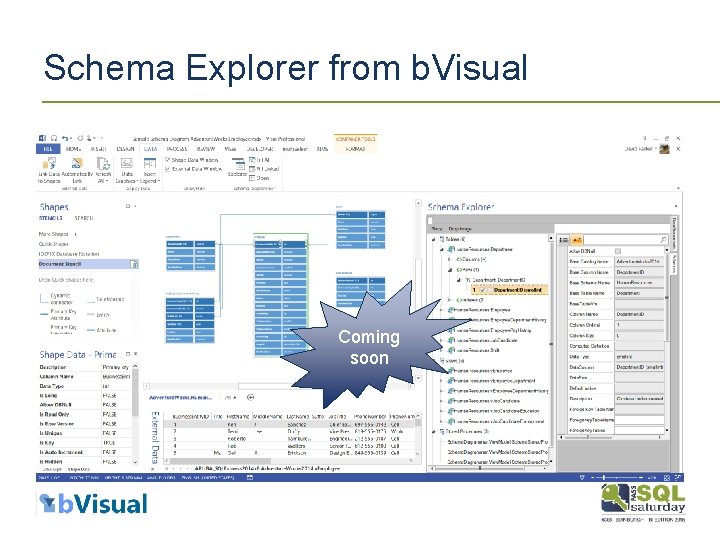Screen dimensions: 720x540
Task: Click the top small command next to Explorer
Action: [x=260, y=160]
